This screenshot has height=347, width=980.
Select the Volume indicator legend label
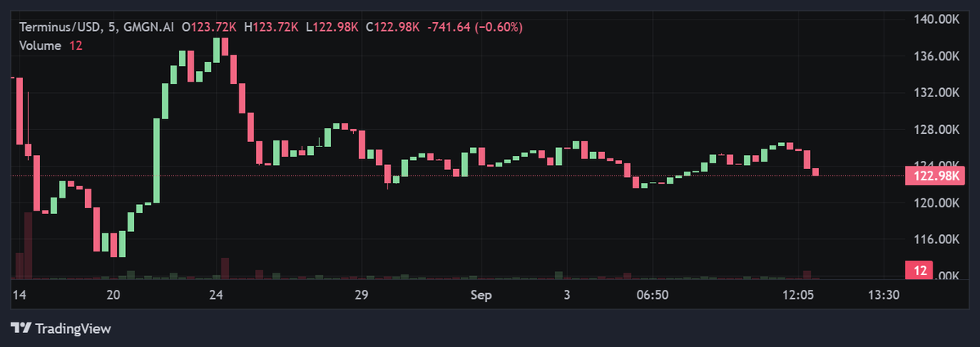(x=40, y=46)
